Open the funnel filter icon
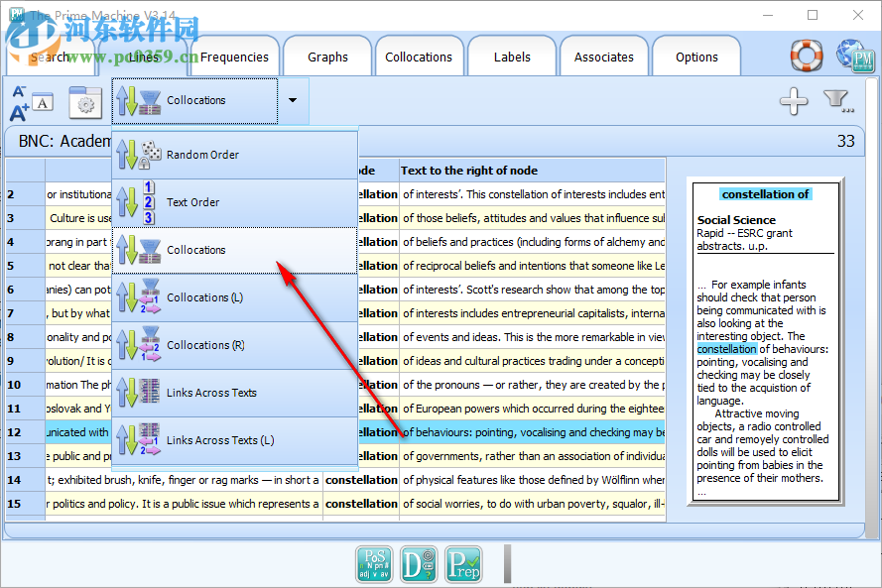 point(838,101)
